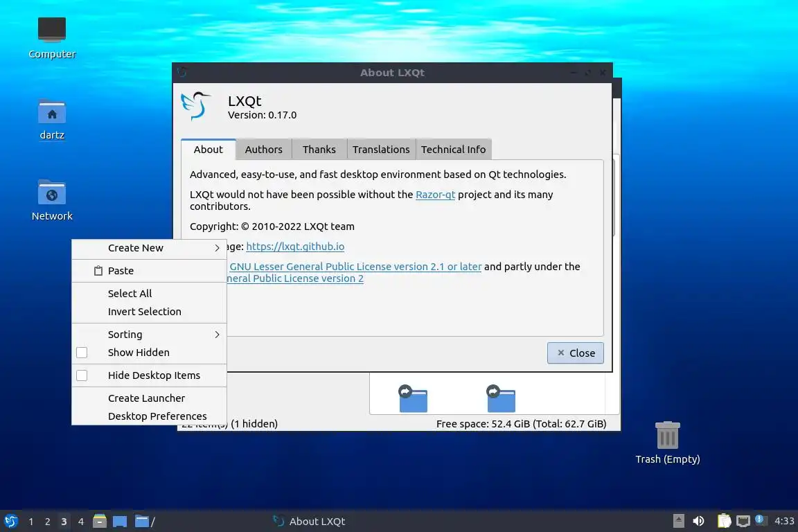Switch to the Translations tab

(x=381, y=149)
